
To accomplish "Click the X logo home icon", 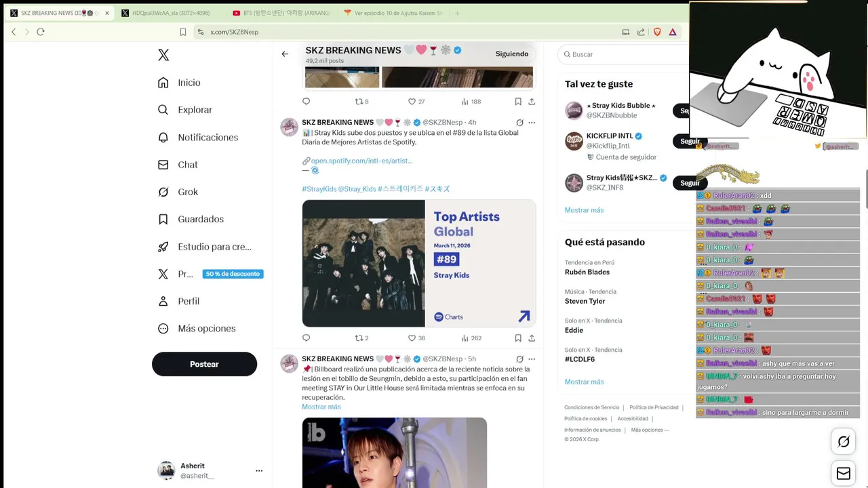I will (163, 55).
